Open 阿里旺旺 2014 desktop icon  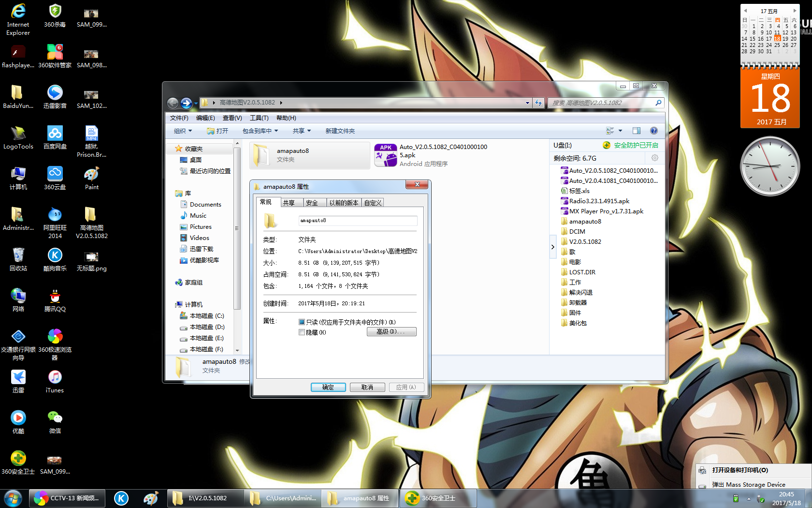pos(55,223)
